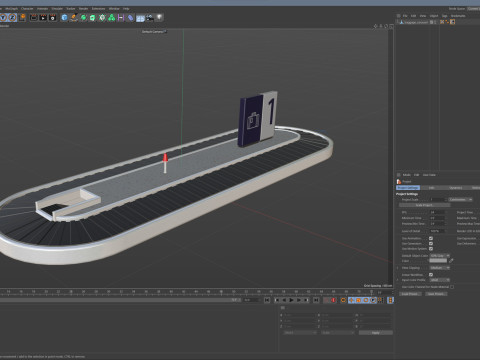Viewport: 480px width, 360px height.
Task: Expand the Input Color Profile disclosure arrow
Action: click(x=398, y=280)
